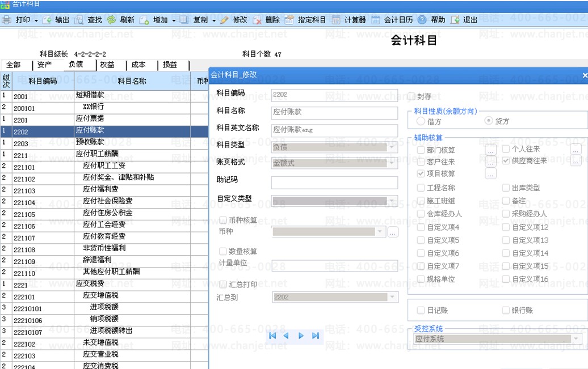Open the 币种 dropdown
588x369 pixels.
click(x=380, y=232)
